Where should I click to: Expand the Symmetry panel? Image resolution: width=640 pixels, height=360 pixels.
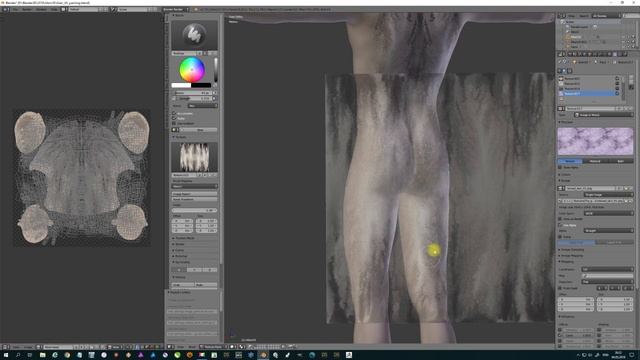182,262
